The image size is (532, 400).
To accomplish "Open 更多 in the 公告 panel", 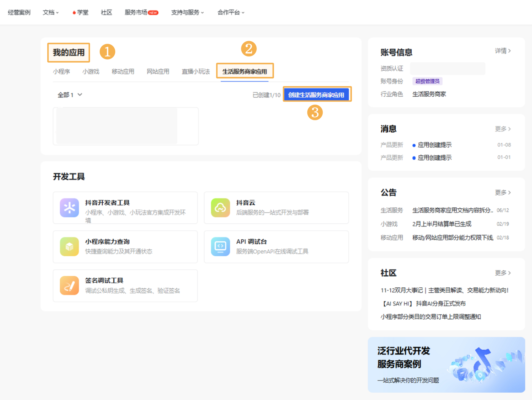I will (x=503, y=192).
